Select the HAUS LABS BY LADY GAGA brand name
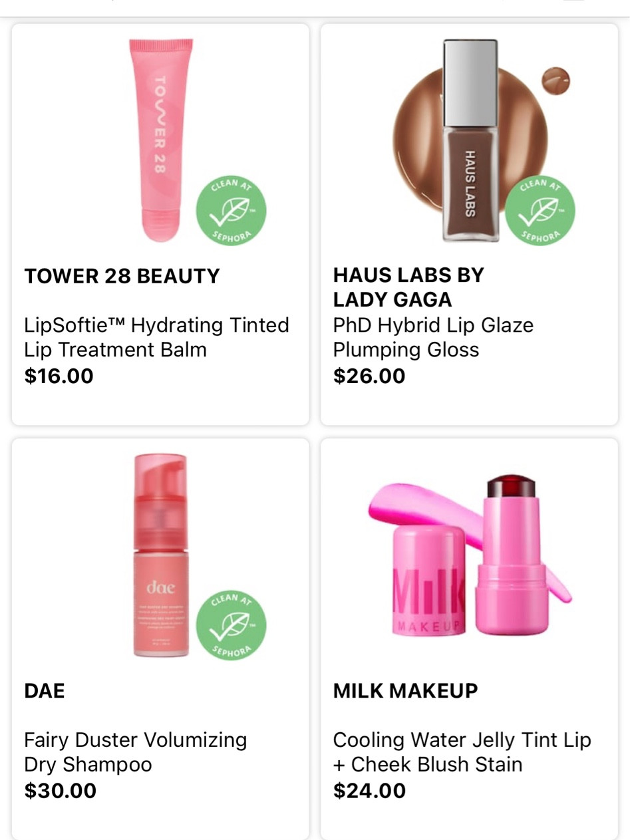630x840 pixels. pyautogui.click(x=408, y=287)
